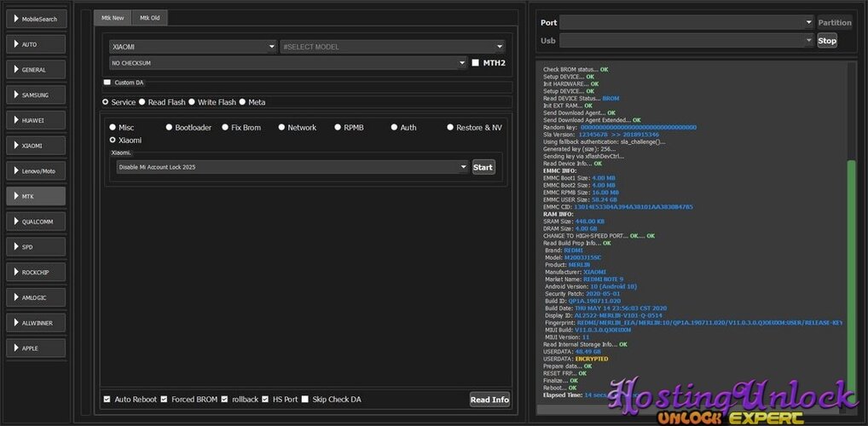Open the QUALCOMM sidebar section
868x426 pixels.
click(36, 222)
